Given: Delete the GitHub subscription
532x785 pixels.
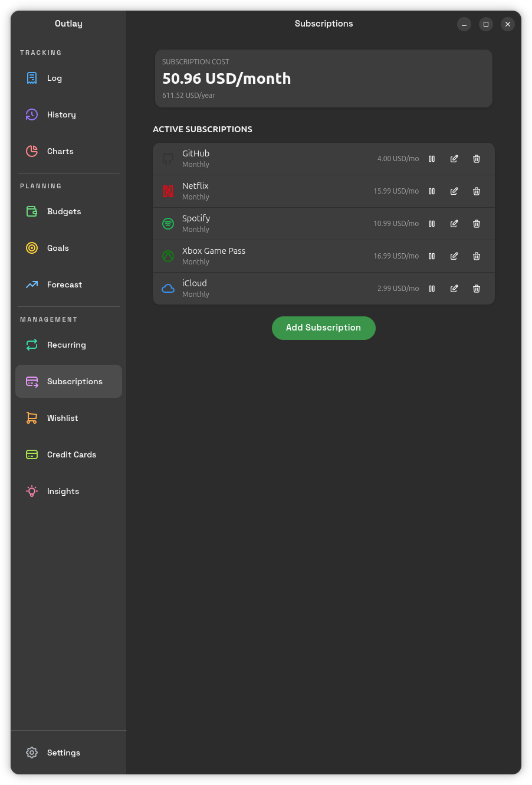Looking at the screenshot, I should tap(477, 159).
